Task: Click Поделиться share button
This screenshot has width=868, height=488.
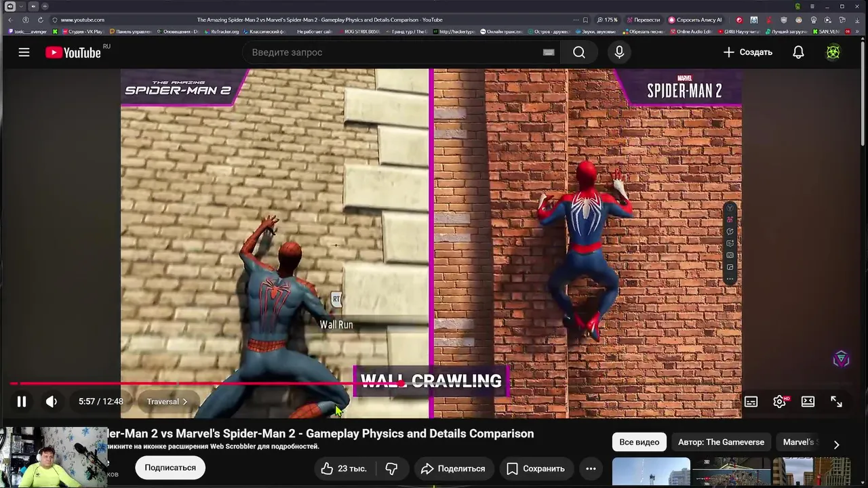Action: 453,468
